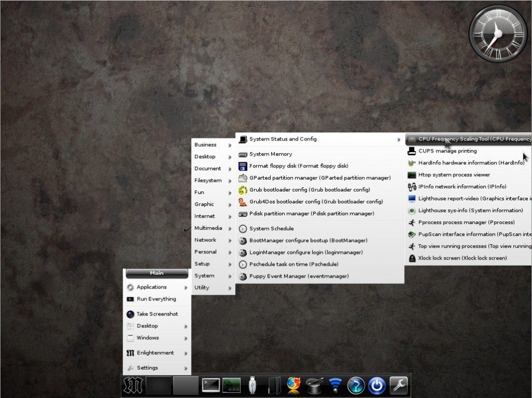Click the Enlightenment logo at taskbar left
The image size is (532, 398).
click(132, 385)
